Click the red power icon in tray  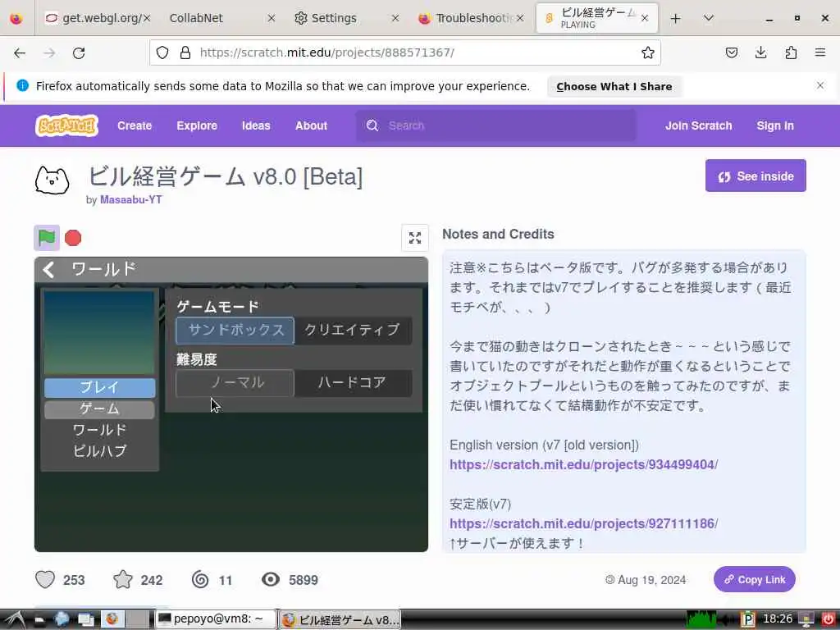point(828,619)
